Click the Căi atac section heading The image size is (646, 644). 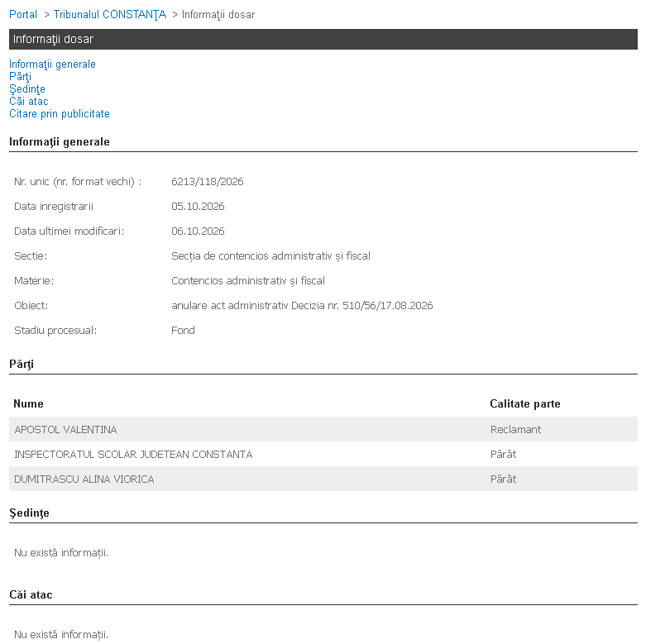(31, 594)
